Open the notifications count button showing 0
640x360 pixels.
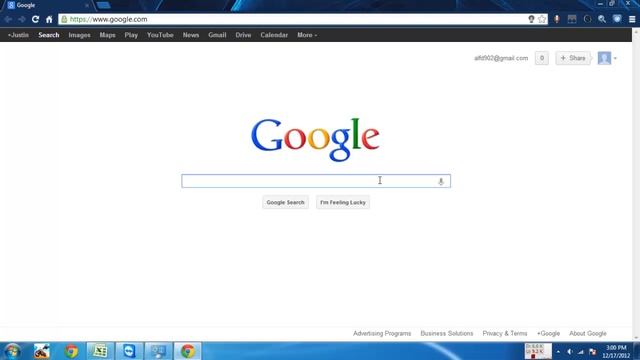(542, 58)
